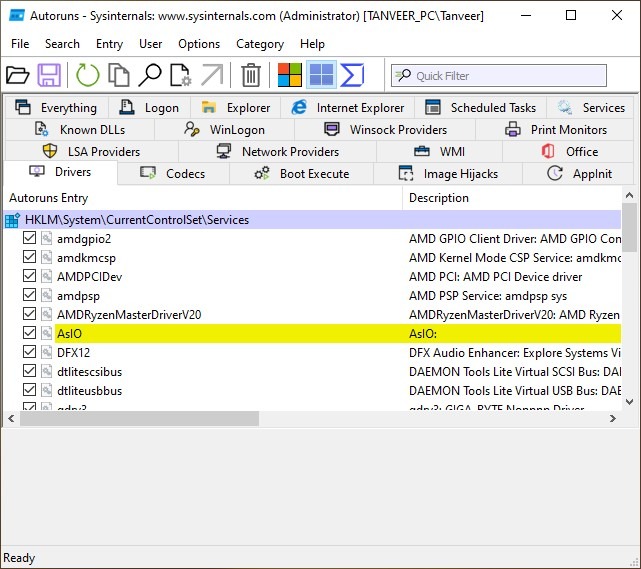Switch to the Codecs tab
The width and height of the screenshot is (641, 569).
point(173,174)
